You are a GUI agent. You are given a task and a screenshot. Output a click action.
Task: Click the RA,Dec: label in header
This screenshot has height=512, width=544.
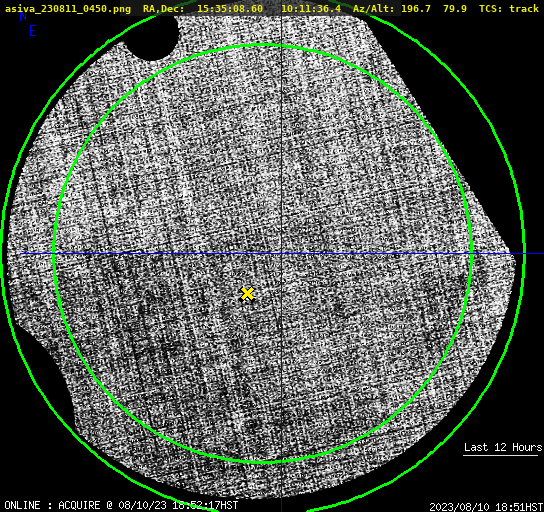click(163, 8)
